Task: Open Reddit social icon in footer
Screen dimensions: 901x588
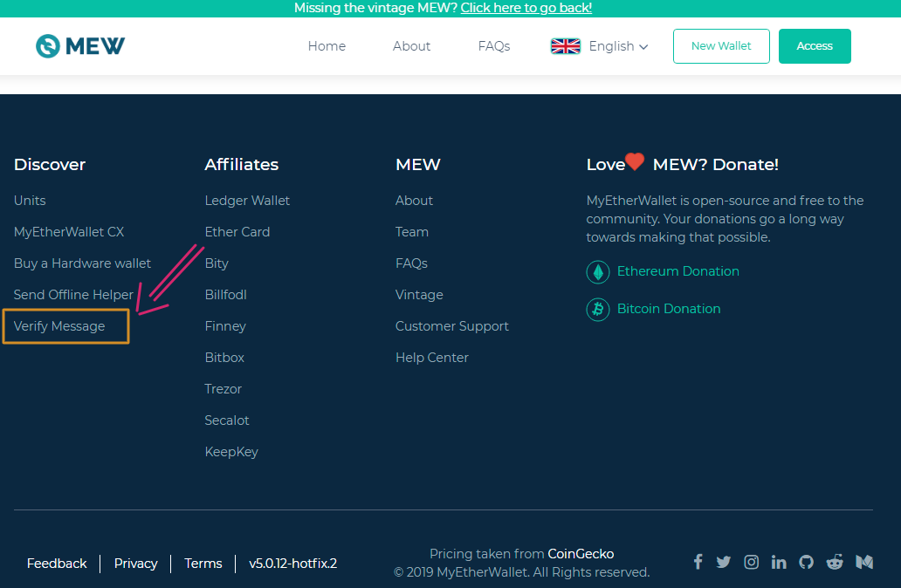Action: point(835,562)
